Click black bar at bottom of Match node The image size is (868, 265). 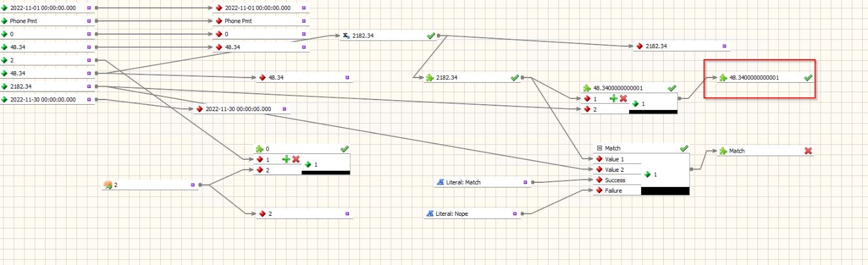click(665, 191)
